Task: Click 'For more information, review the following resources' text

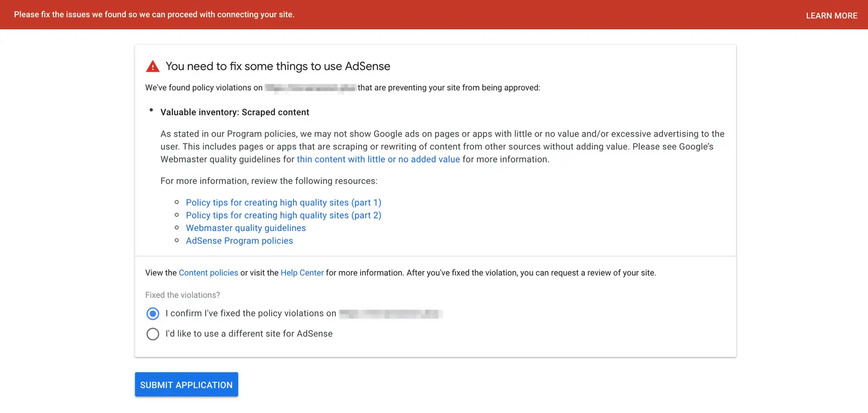Action: pyautogui.click(x=269, y=181)
